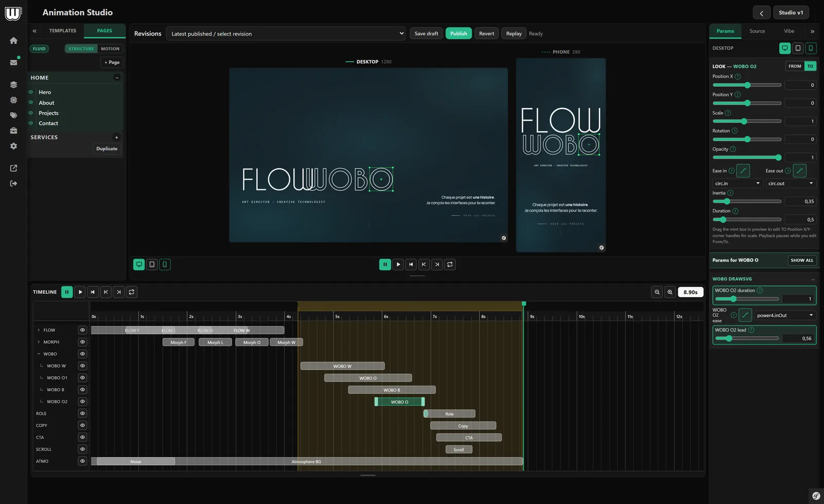
Task: Zoom in the timeline
Action: click(x=670, y=292)
